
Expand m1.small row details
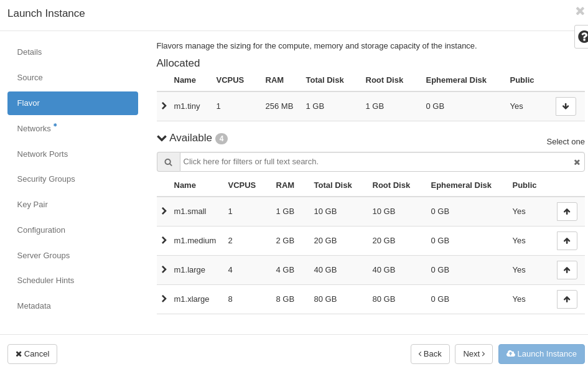tap(164, 211)
